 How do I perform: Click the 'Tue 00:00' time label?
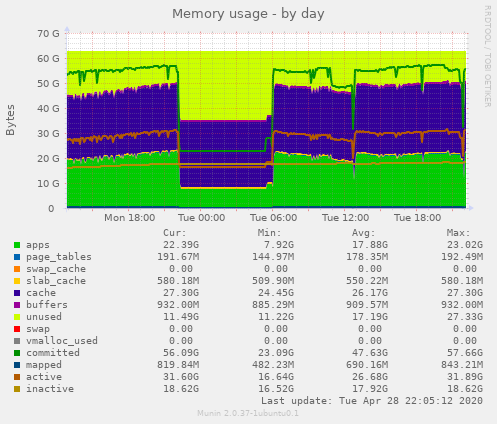201,218
